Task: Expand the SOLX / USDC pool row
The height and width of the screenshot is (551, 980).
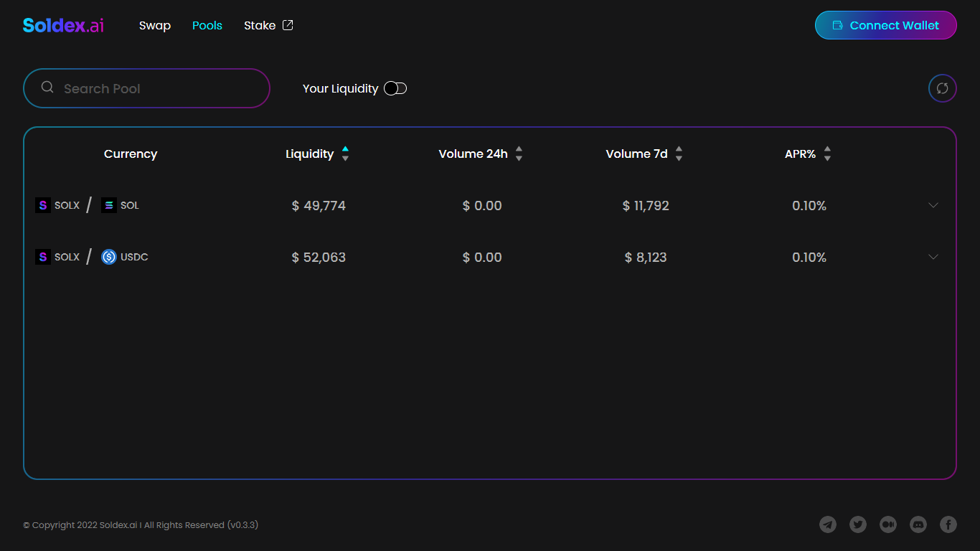Action: [x=933, y=257]
